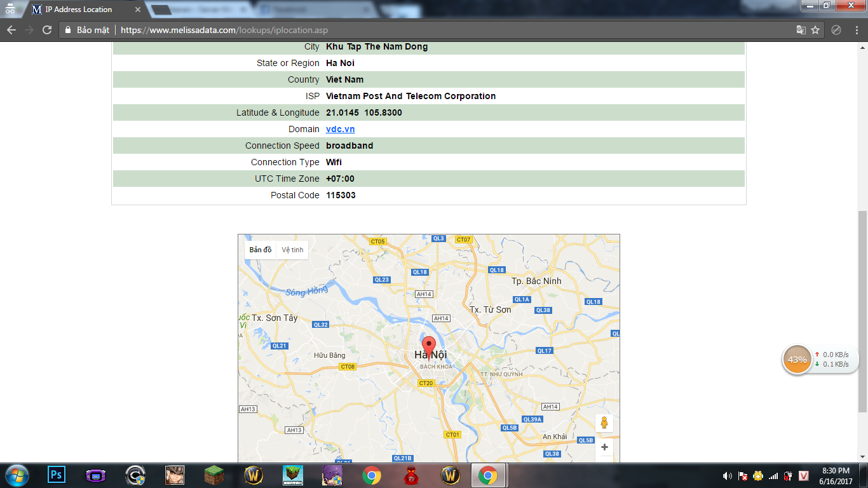Click the Tx. Sơn Tây map label
The image size is (868, 488).
tap(275, 318)
